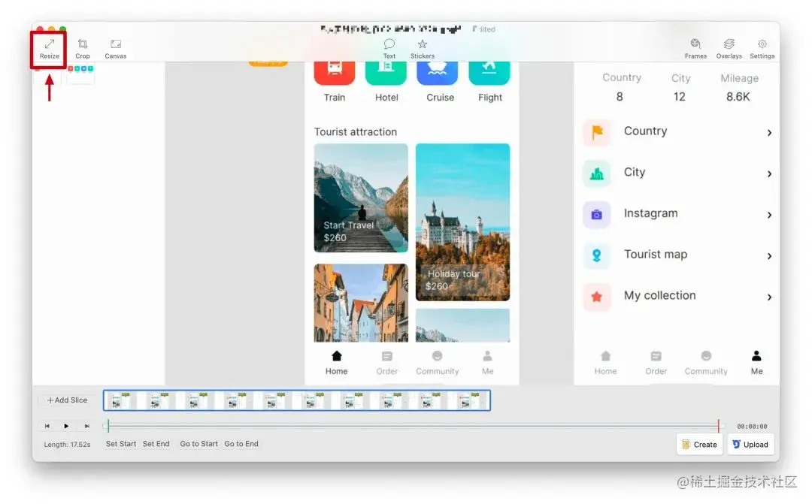
Task: Click the playback timeline track
Action: (414, 426)
